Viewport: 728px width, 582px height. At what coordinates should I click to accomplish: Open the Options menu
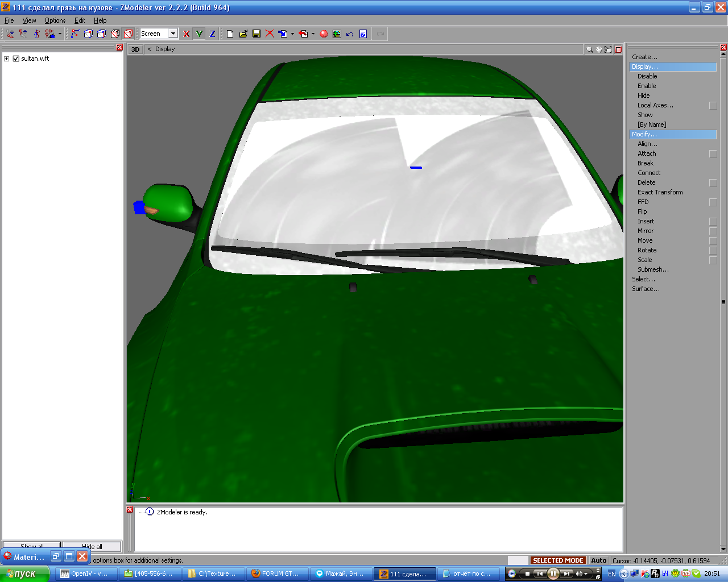coord(55,20)
